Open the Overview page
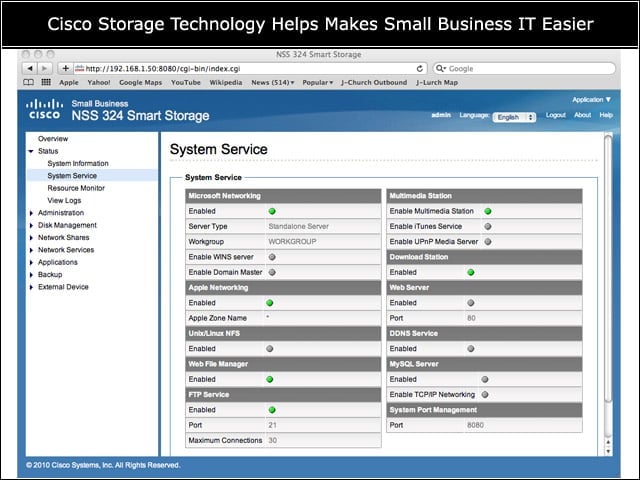The height and width of the screenshot is (480, 640). 53,139
